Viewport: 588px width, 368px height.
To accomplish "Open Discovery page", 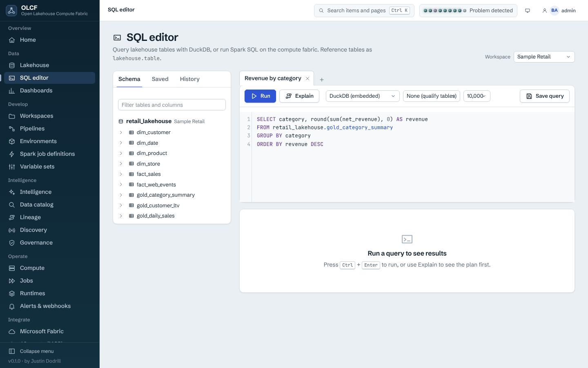I will [x=49, y=230].
